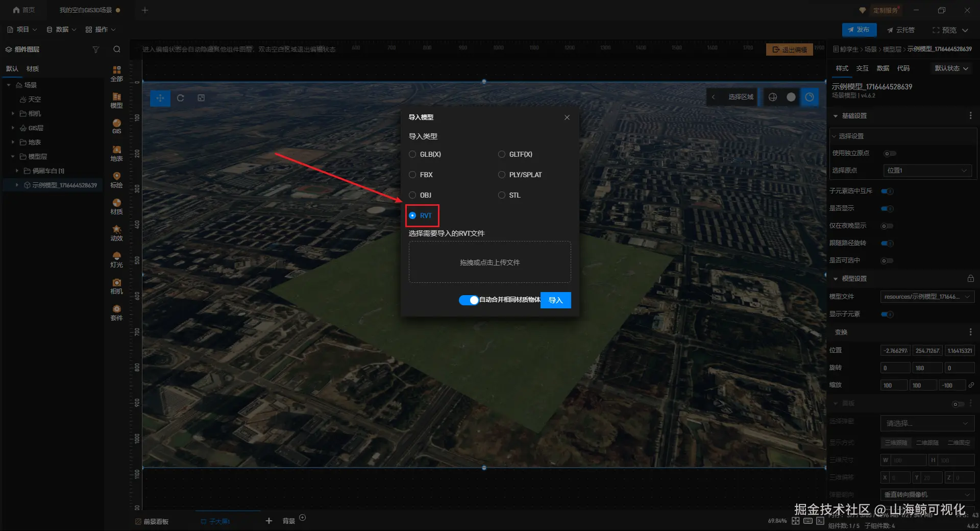This screenshot has height=531, width=980.
Task: Open the 选择原点 dropdown showing 位置1
Action: (927, 171)
